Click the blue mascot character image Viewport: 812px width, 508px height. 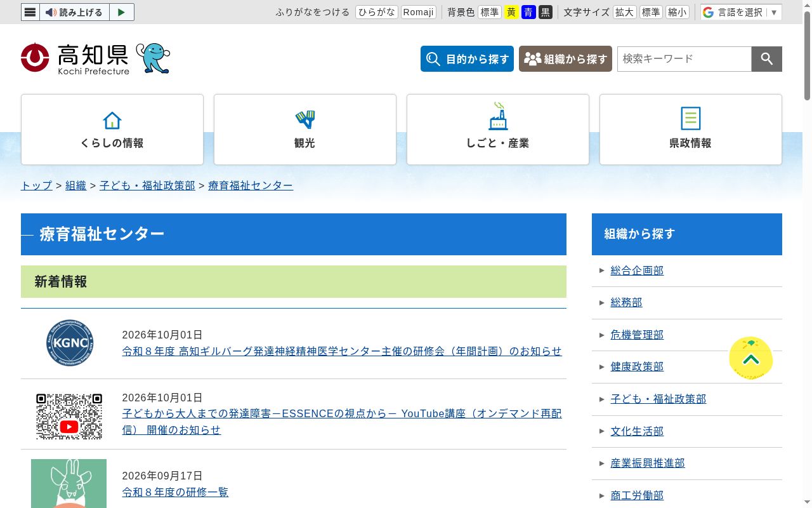coord(154,58)
